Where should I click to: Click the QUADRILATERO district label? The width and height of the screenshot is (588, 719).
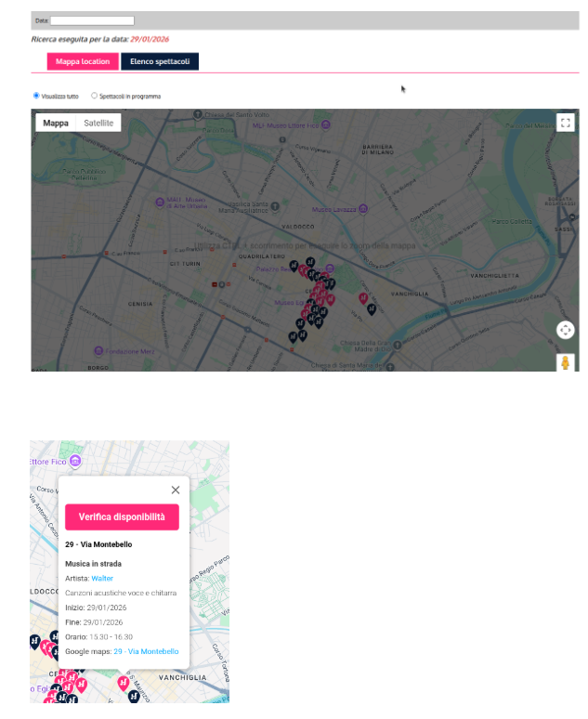click(261, 256)
